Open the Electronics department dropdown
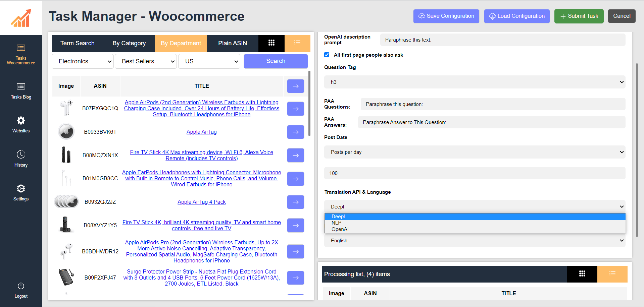The height and width of the screenshot is (307, 644). pos(83,61)
